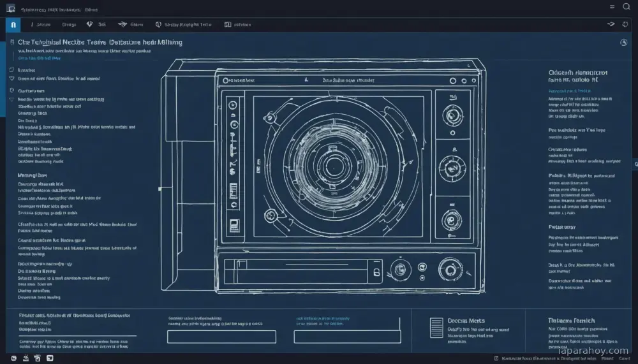This screenshot has height=364, width=638.
Task: Click the airplane-shaped arrow icon in the toolbar
Action: (122, 24)
